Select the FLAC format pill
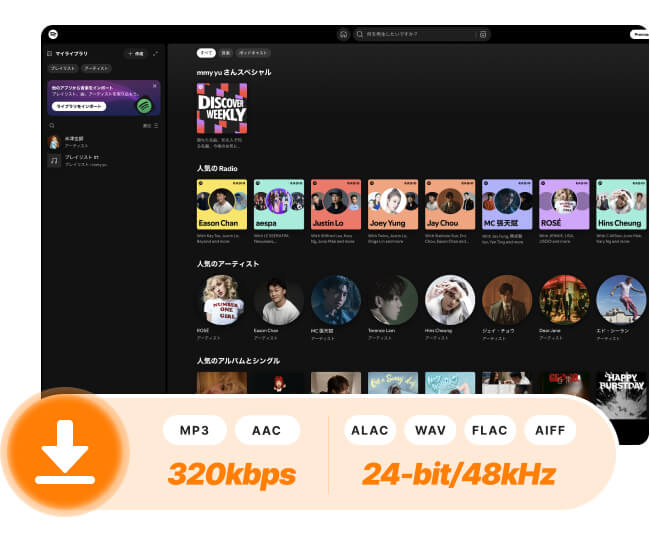 pos(490,430)
